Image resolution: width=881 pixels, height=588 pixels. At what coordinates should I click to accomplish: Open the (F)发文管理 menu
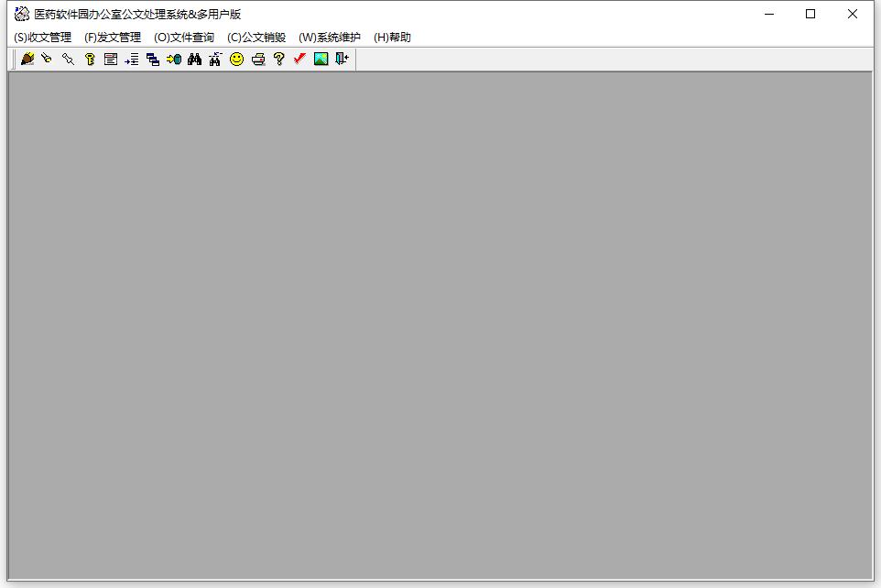(113, 38)
